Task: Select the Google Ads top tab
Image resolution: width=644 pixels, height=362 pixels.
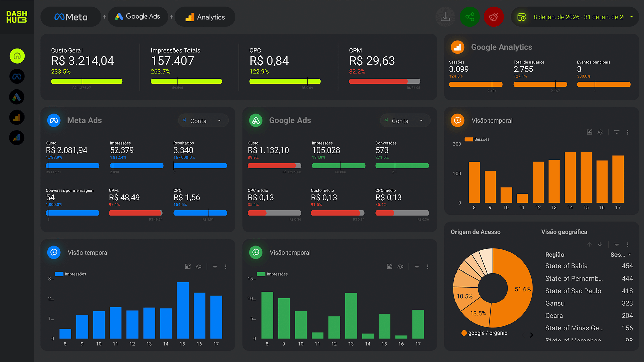Action: coord(138,17)
